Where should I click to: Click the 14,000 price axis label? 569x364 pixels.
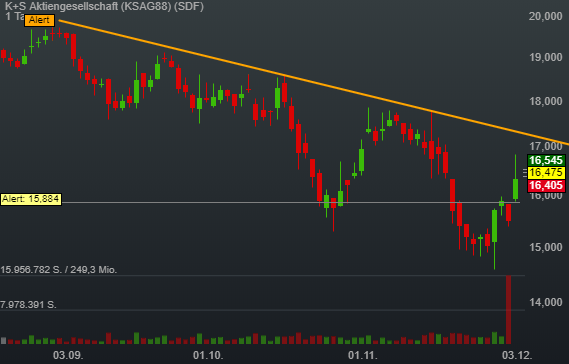click(x=545, y=302)
